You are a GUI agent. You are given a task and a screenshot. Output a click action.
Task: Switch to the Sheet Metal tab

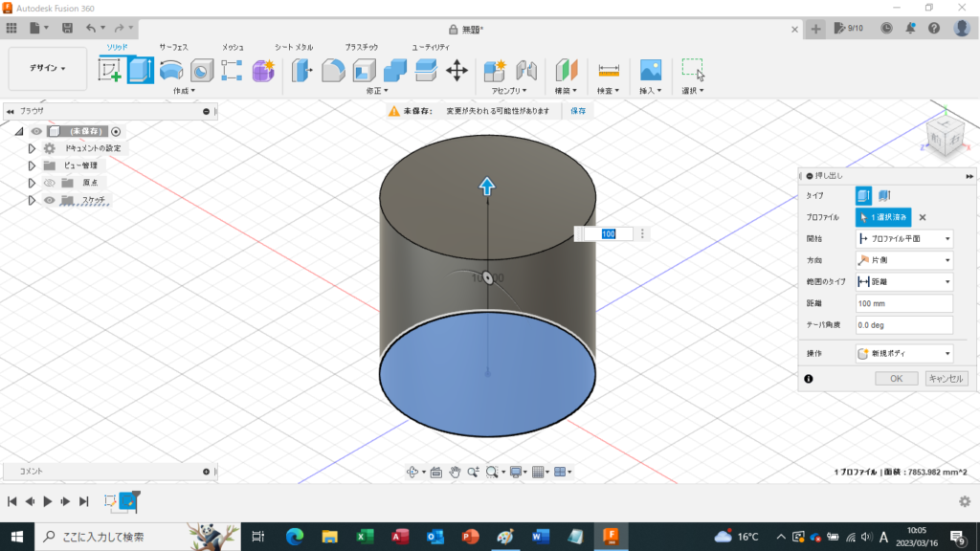click(x=293, y=47)
